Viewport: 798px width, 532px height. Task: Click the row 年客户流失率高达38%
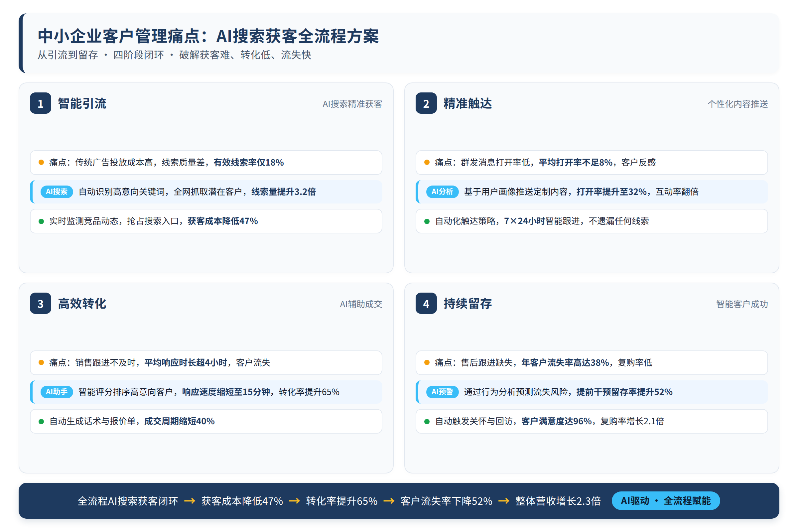[592, 363]
